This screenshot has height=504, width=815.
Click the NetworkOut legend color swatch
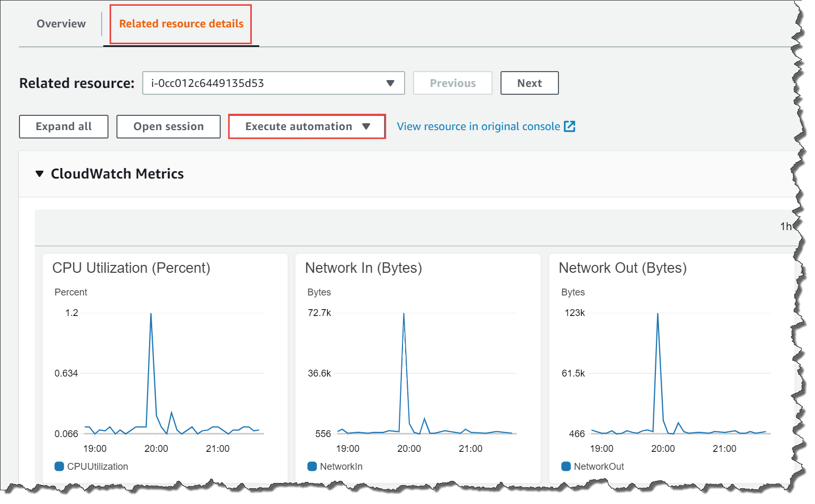(566, 466)
